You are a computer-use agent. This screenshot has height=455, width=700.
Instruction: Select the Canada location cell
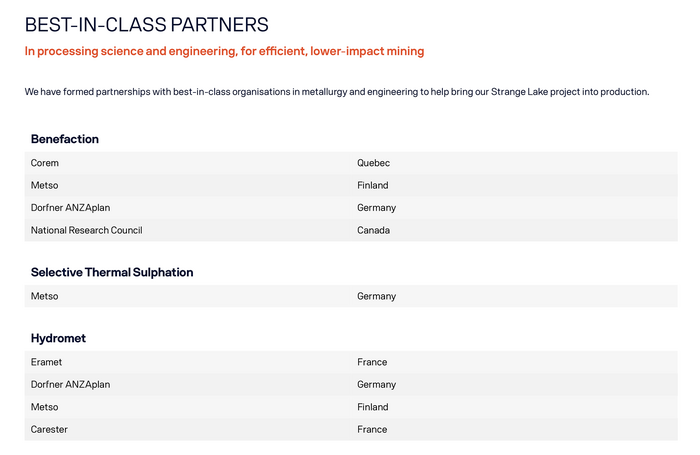373,230
